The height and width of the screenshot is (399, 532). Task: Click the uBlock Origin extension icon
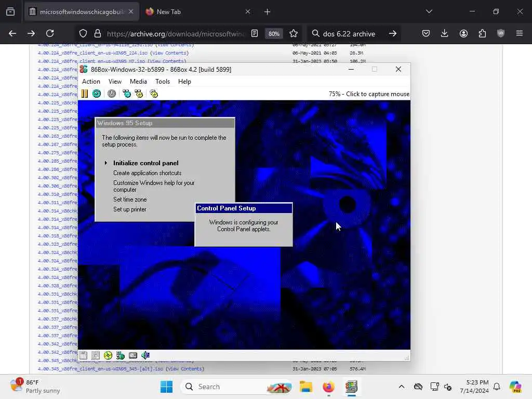[501, 33]
